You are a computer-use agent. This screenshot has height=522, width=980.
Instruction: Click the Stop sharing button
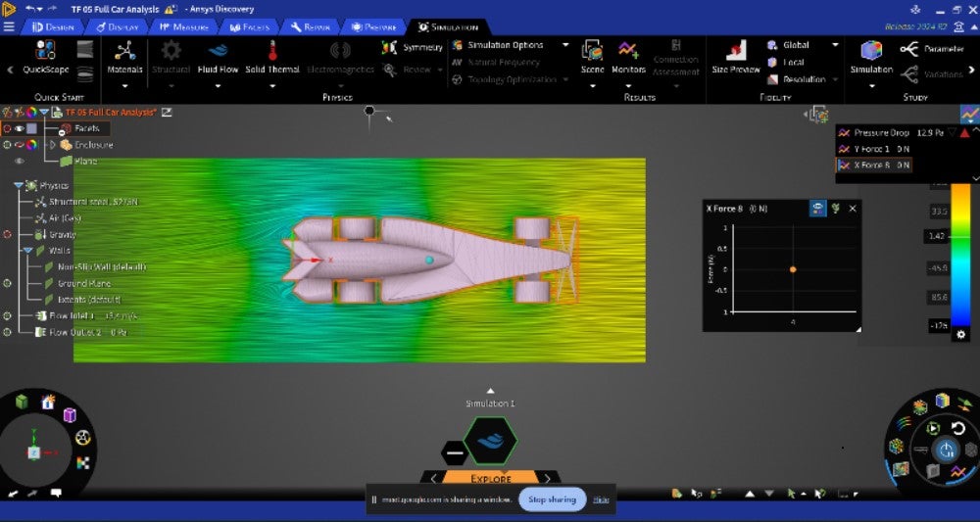click(552, 499)
